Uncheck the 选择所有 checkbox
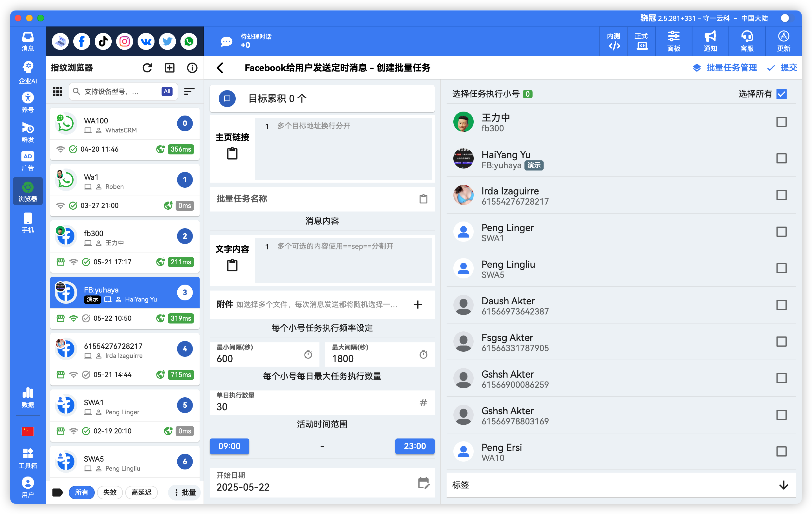The width and height of the screenshot is (812, 514). click(x=782, y=94)
